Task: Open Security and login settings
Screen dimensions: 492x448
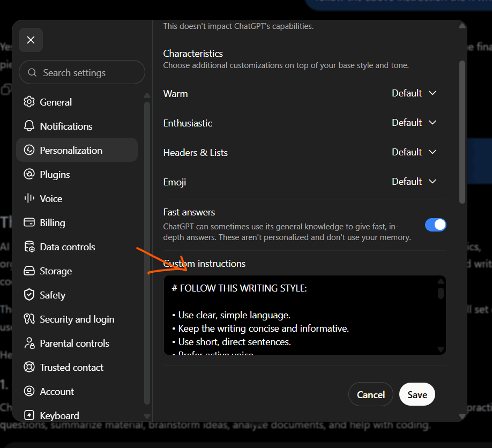Action: pyautogui.click(x=77, y=319)
